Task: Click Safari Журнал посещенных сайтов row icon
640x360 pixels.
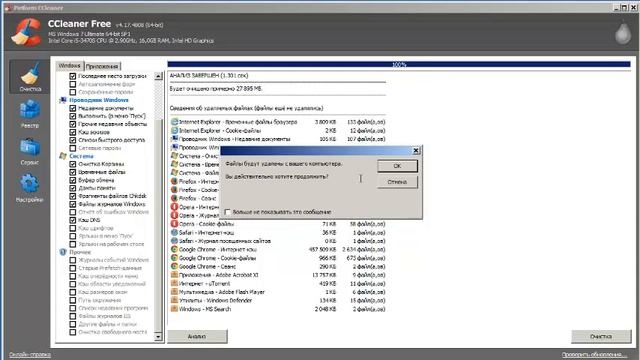Action: point(174,241)
